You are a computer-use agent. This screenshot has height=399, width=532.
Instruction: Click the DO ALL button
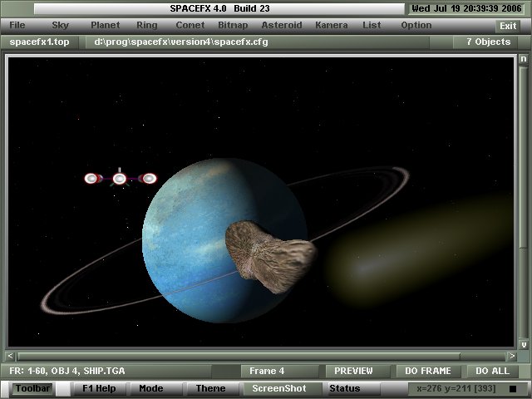point(493,371)
